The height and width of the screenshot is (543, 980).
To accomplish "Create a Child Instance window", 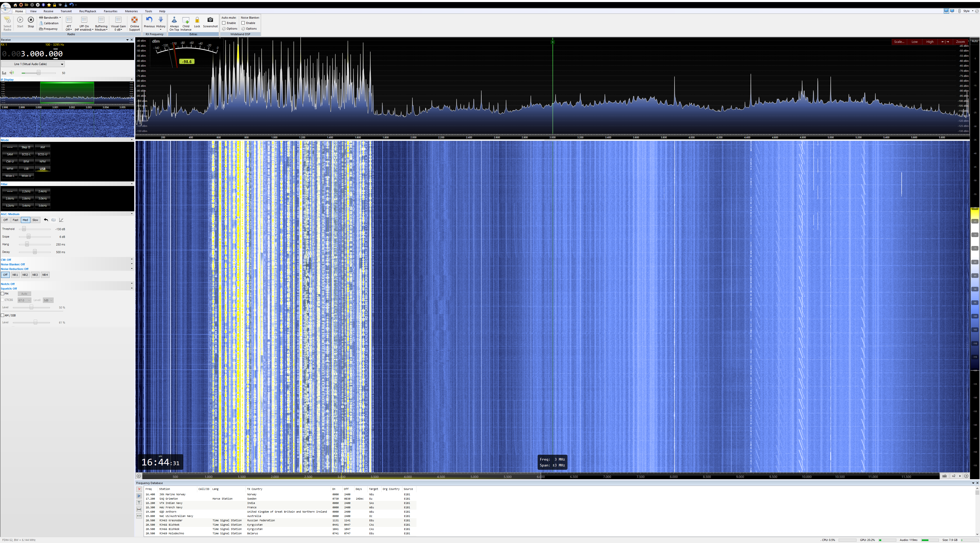I will (x=186, y=20).
